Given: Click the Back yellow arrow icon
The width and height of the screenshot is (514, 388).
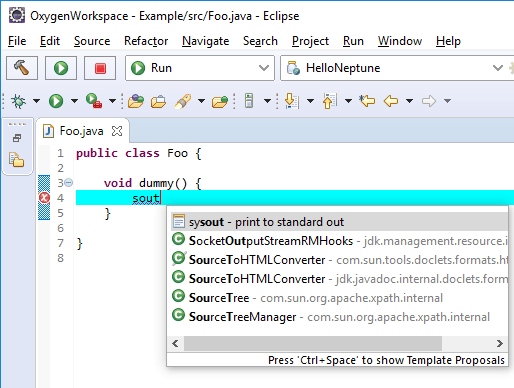Looking at the screenshot, I should 391,101.
